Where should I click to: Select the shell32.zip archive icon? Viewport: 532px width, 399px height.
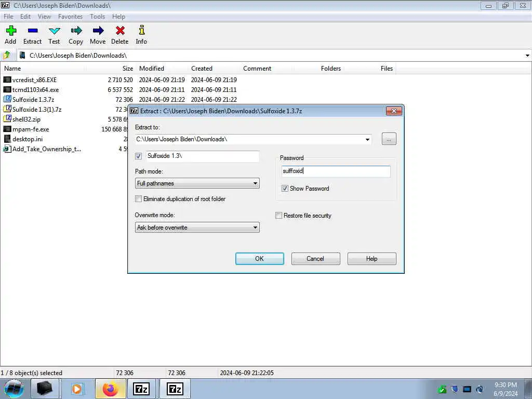[7, 119]
